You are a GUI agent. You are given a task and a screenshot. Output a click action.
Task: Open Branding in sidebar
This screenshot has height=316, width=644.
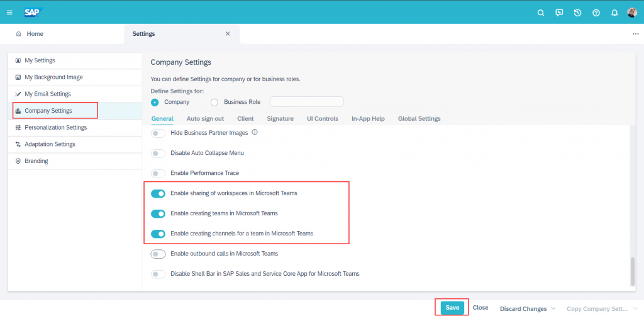point(75,161)
